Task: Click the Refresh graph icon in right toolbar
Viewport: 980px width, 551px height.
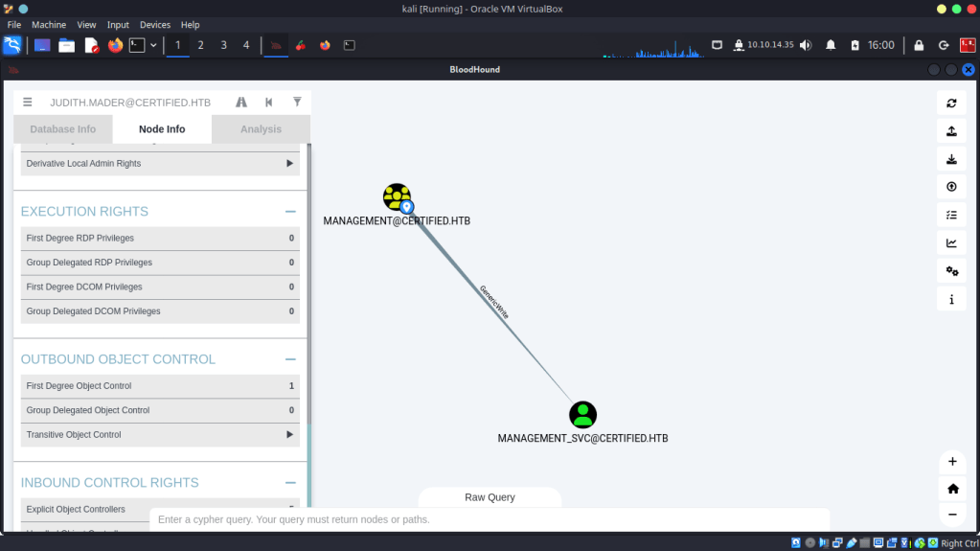Action: pyautogui.click(x=951, y=103)
